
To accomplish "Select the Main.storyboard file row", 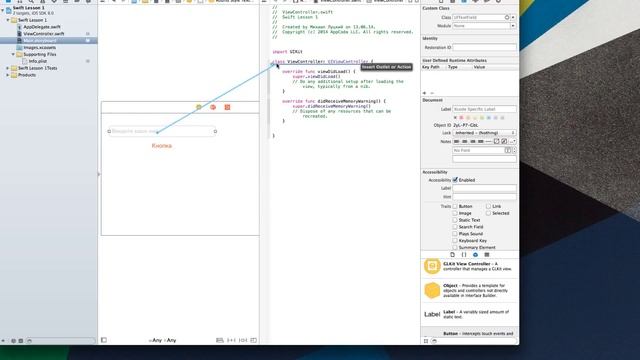I will tap(49, 40).
